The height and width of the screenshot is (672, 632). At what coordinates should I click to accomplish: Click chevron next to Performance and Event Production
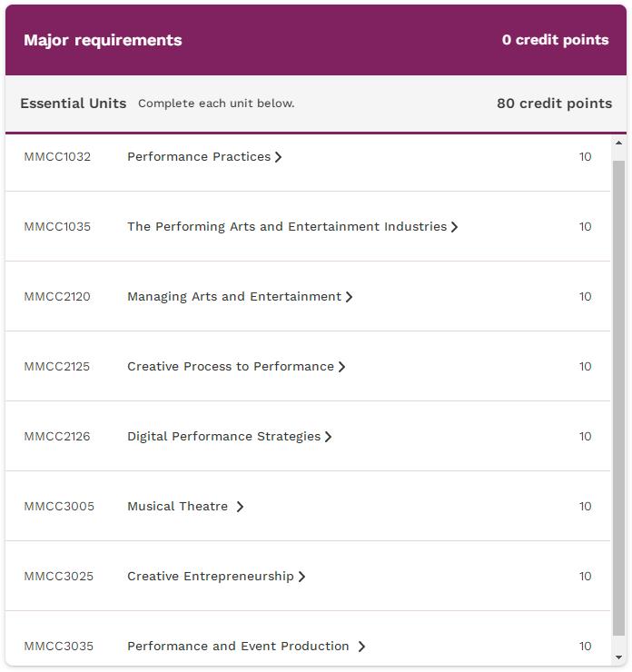(361, 647)
